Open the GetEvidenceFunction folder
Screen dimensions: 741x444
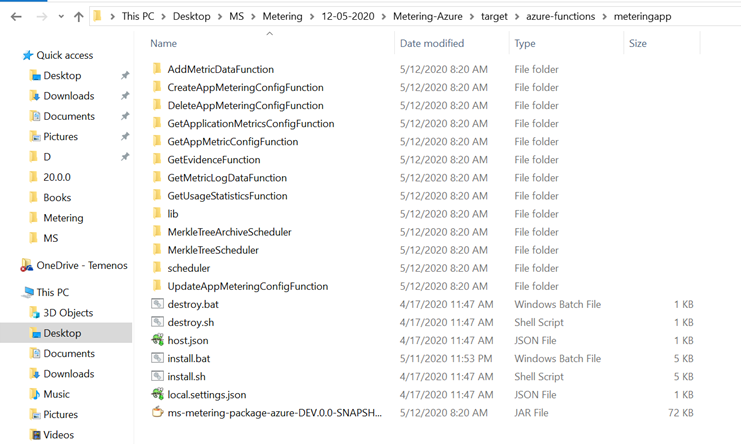[213, 160]
